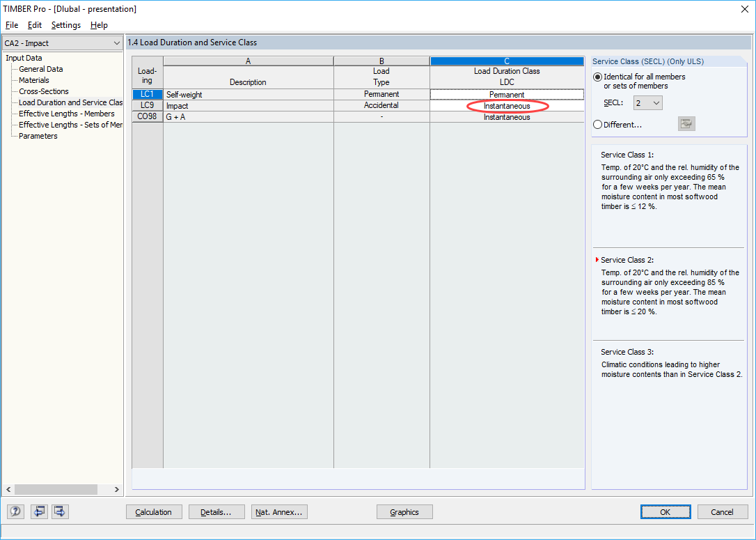Jump to the previous input table
The height and width of the screenshot is (540, 756).
point(39,511)
